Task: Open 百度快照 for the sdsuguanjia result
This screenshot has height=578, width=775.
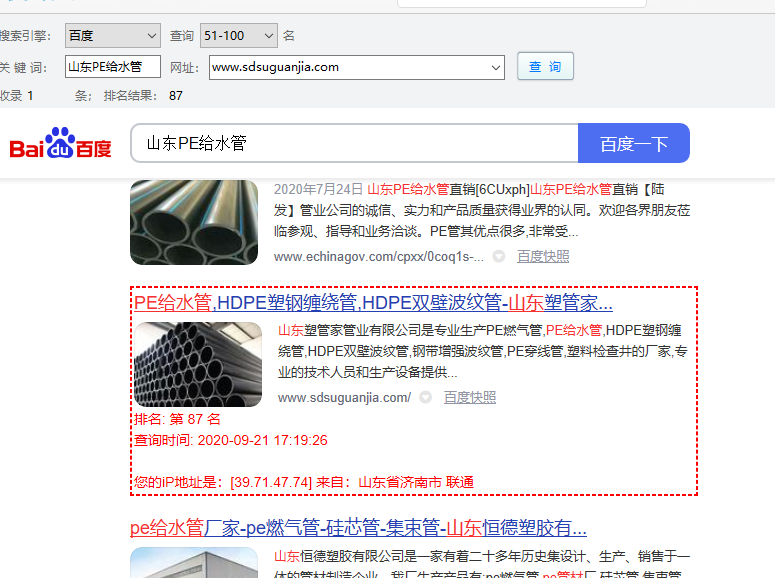Action: pos(470,398)
